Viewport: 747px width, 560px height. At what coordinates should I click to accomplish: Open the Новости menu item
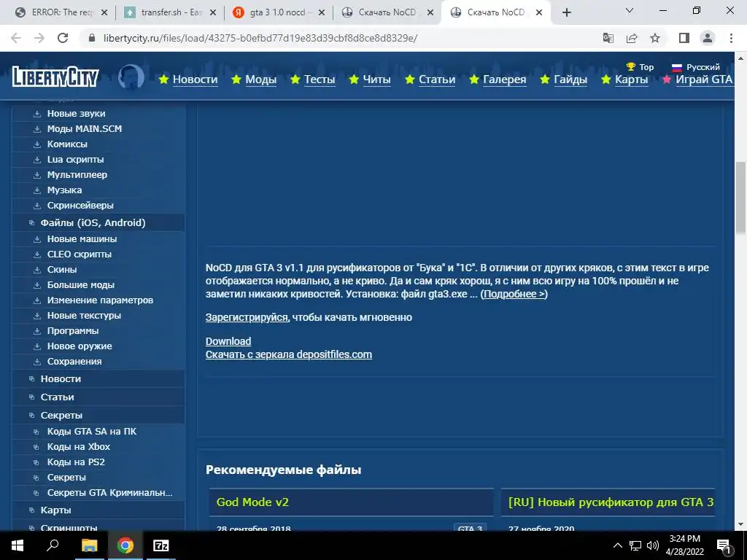pos(195,79)
